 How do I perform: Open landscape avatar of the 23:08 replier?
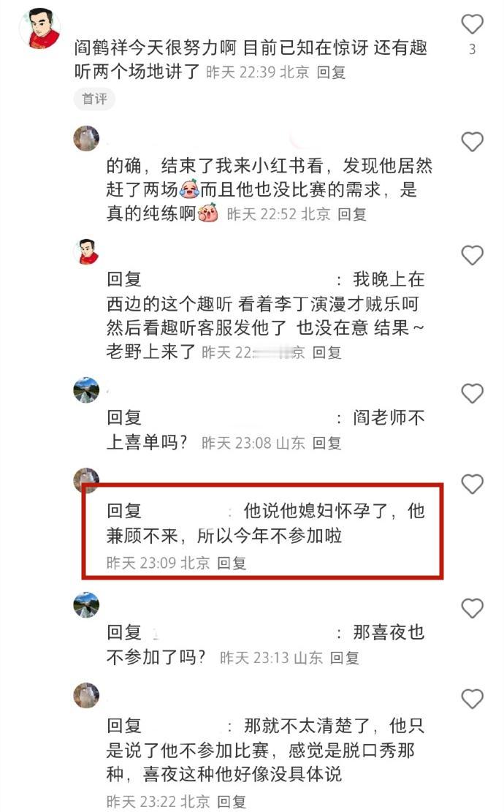coord(86,390)
